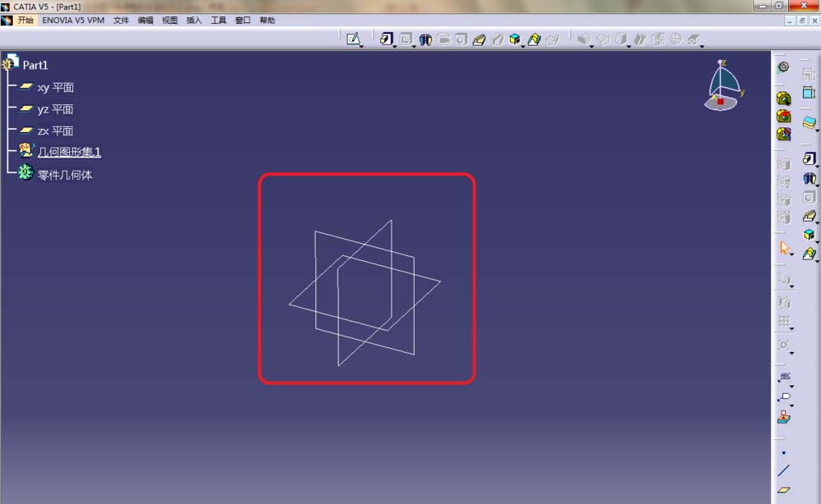Click the grayed Thickness icon in the top toolbar
The width and height of the screenshot is (821, 504).
coord(658,39)
